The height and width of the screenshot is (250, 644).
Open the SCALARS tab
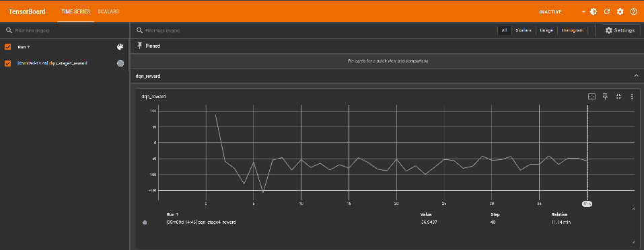point(108,11)
